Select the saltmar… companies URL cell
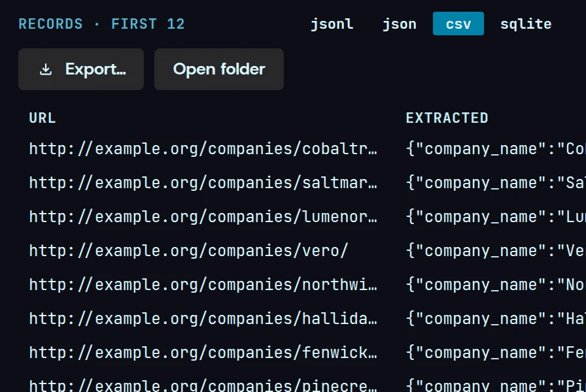This screenshot has width=586, height=392. (203, 183)
